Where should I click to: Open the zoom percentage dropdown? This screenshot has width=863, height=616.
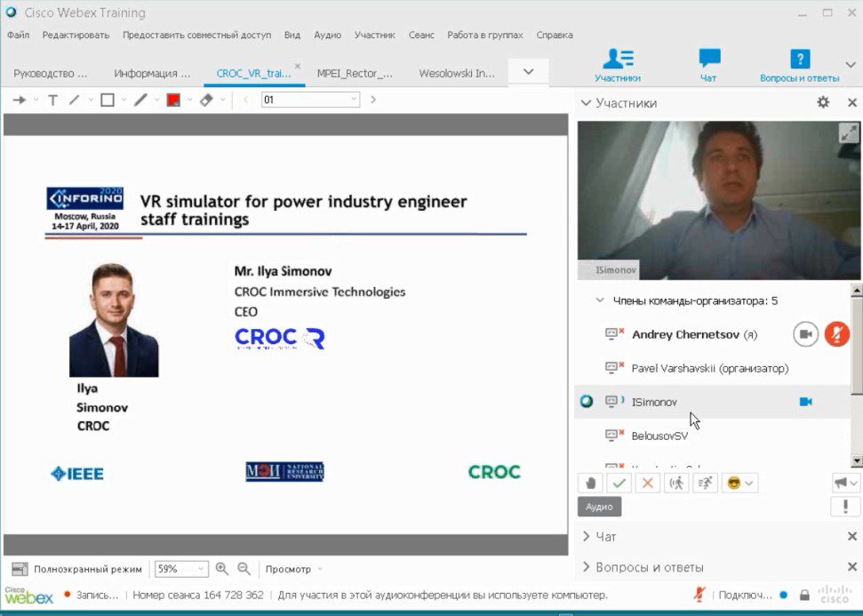tap(201, 569)
